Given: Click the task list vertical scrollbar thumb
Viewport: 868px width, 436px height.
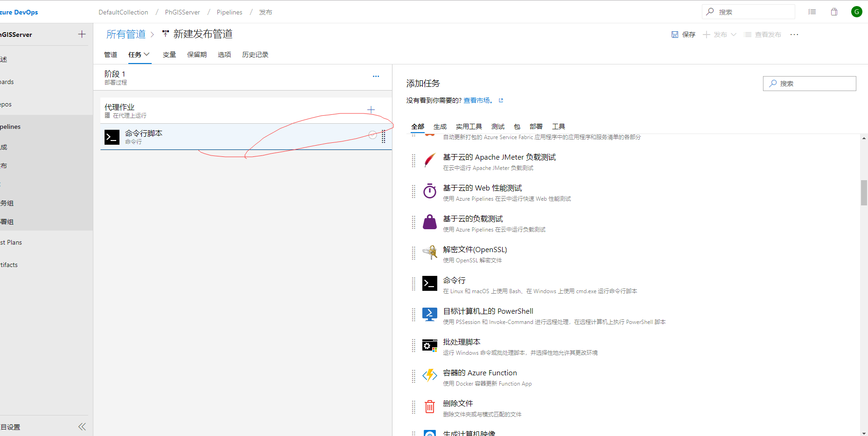Looking at the screenshot, I should click(x=864, y=192).
